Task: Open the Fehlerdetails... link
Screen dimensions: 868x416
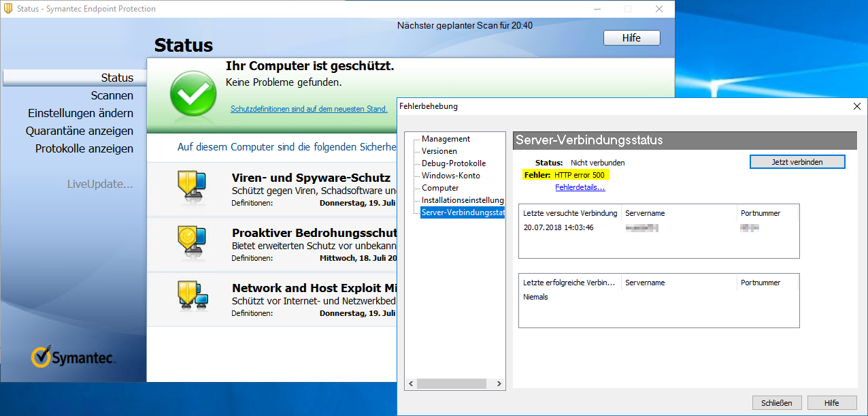Action: pos(580,187)
